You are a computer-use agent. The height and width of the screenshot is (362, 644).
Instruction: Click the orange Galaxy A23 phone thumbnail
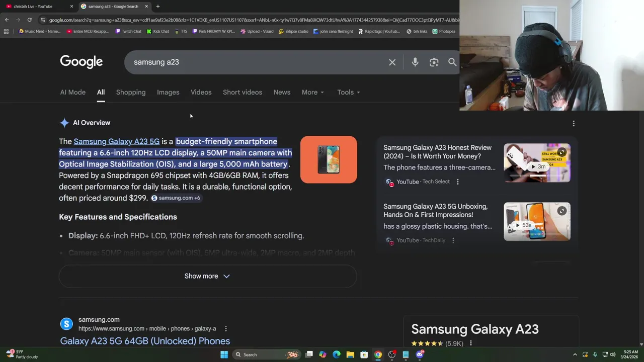pyautogui.click(x=329, y=159)
